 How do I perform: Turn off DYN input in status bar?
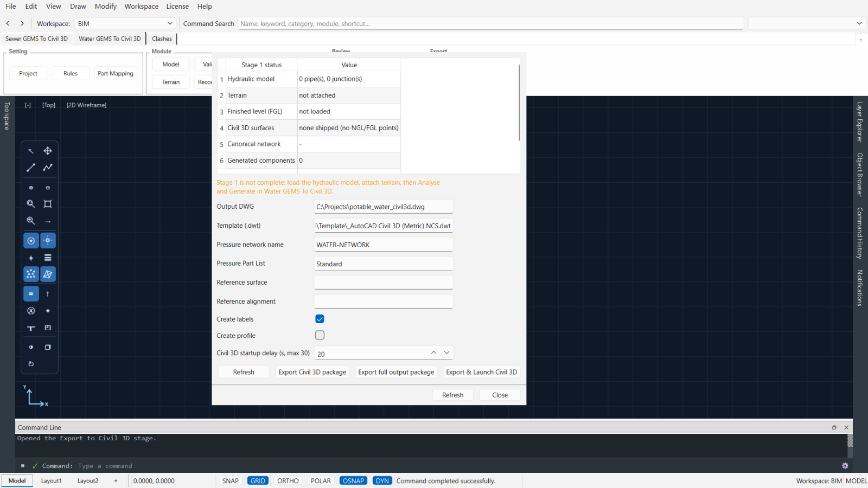coord(382,481)
